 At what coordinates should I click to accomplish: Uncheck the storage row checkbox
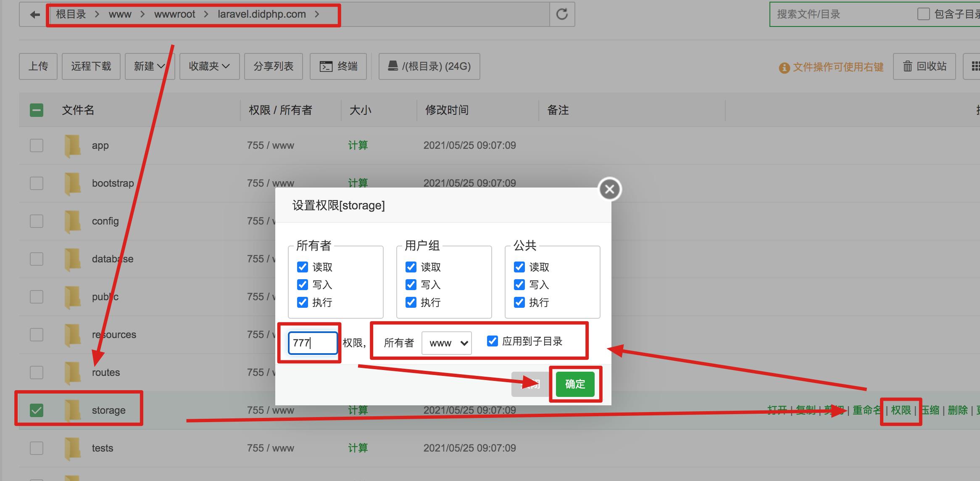[37, 410]
